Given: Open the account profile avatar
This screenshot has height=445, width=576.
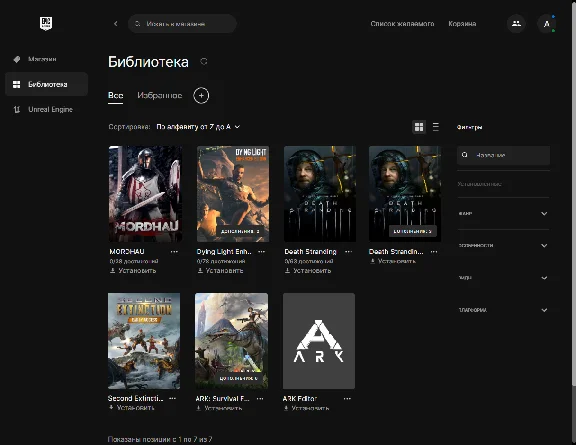Looking at the screenshot, I should [x=546, y=24].
